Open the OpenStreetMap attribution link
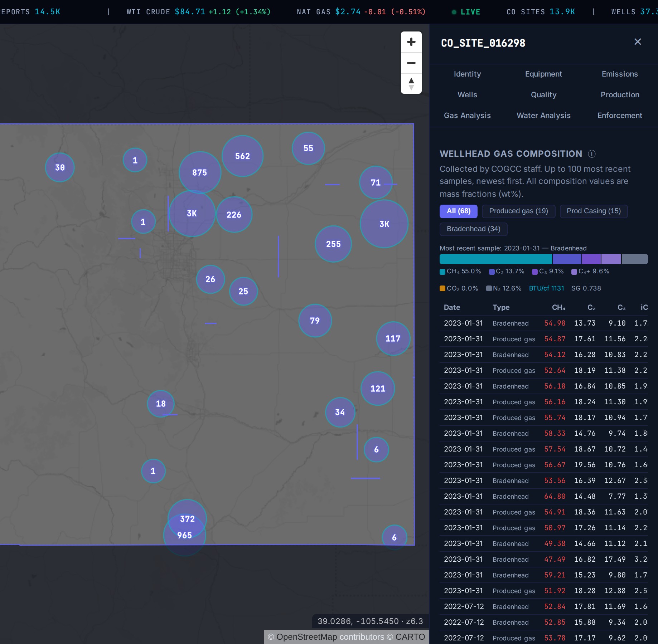 (306, 637)
